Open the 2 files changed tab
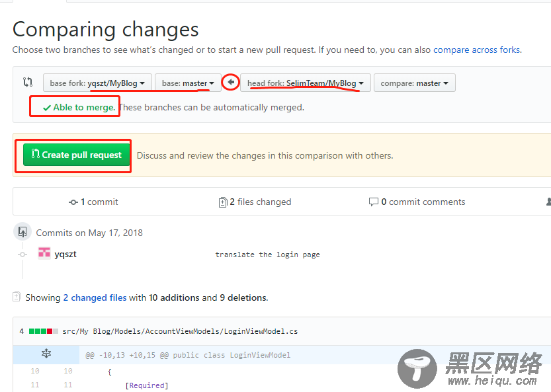This screenshot has height=392, width=551. (255, 202)
